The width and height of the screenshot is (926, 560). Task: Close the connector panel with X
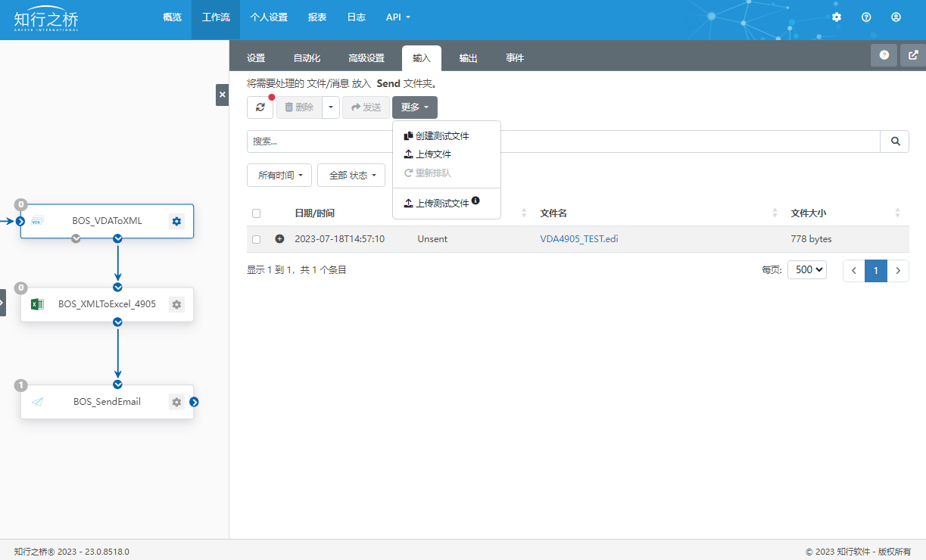point(222,95)
